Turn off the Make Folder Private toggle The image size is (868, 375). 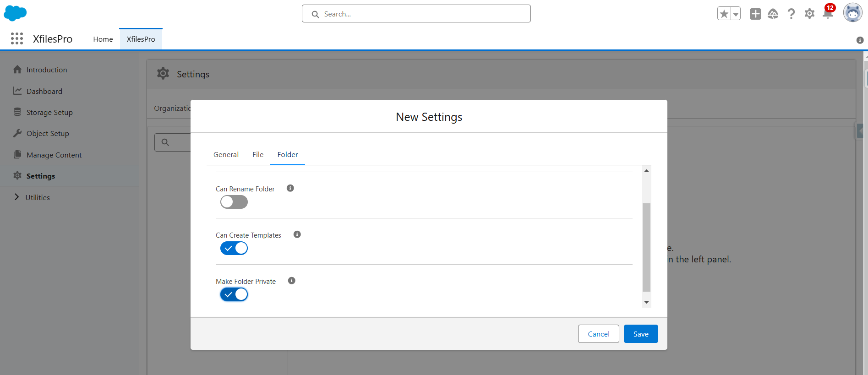[x=234, y=294]
